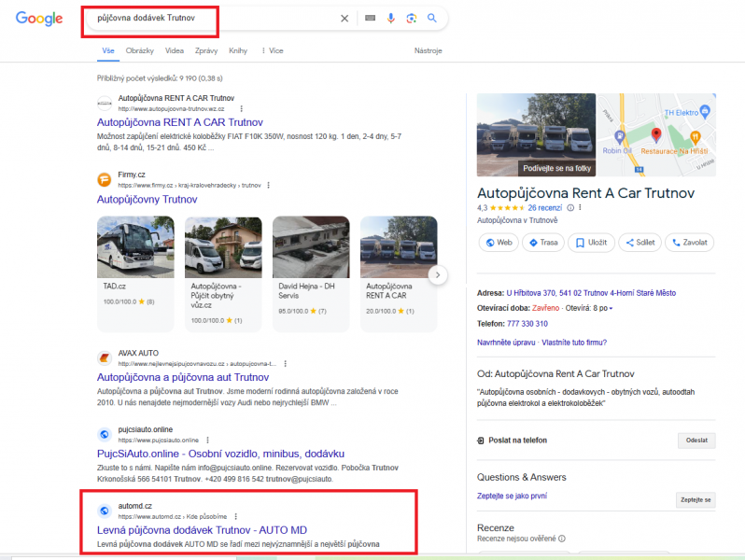This screenshot has width=745, height=560.
Task: Click the automd.cz globe favicon
Action: [x=105, y=511]
